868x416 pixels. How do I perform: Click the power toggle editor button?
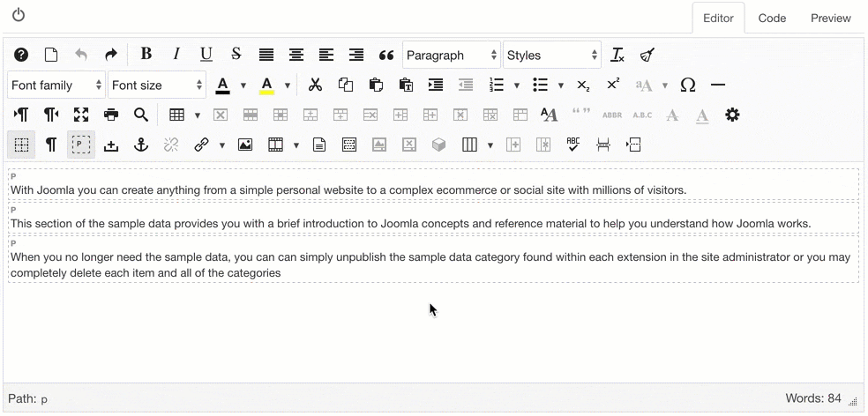(x=19, y=15)
